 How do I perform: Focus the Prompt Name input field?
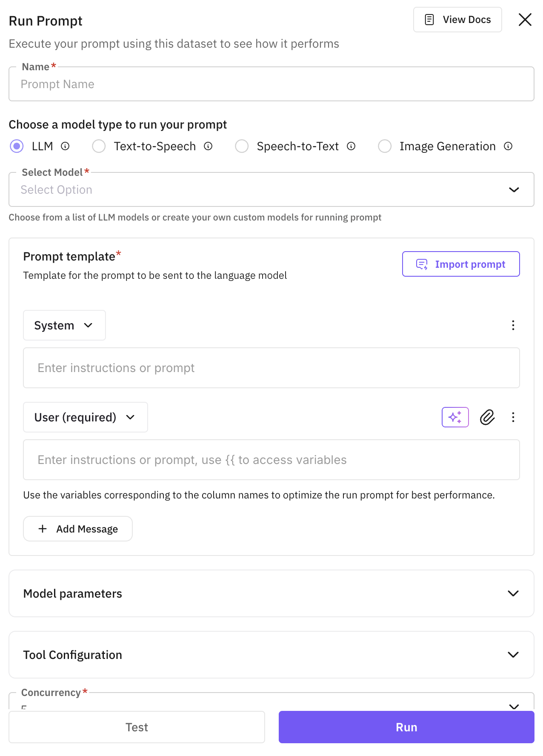click(x=271, y=84)
